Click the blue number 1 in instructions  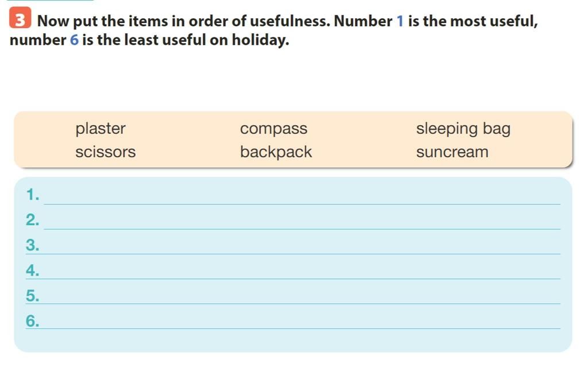[400, 21]
